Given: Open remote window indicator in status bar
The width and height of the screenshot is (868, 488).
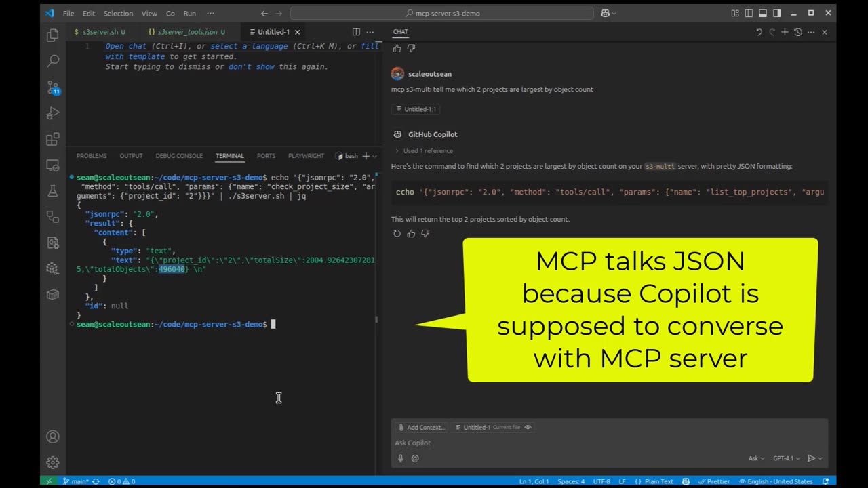Looking at the screenshot, I should click(48, 481).
